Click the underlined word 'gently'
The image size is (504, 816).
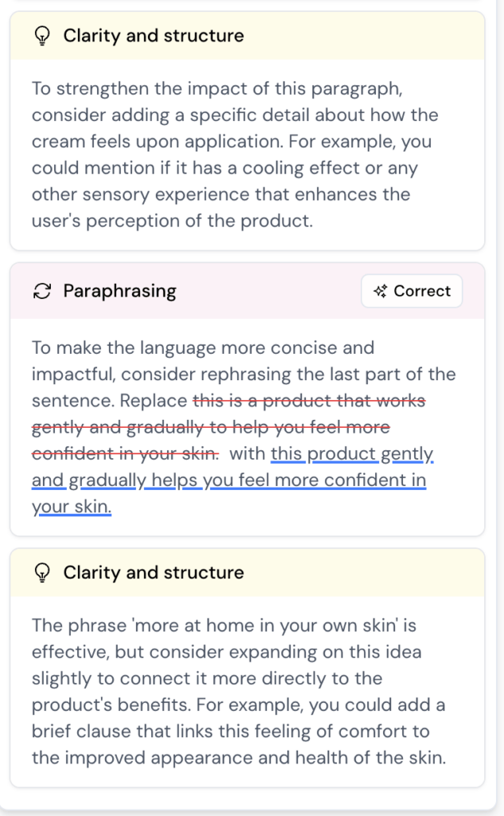(407, 454)
